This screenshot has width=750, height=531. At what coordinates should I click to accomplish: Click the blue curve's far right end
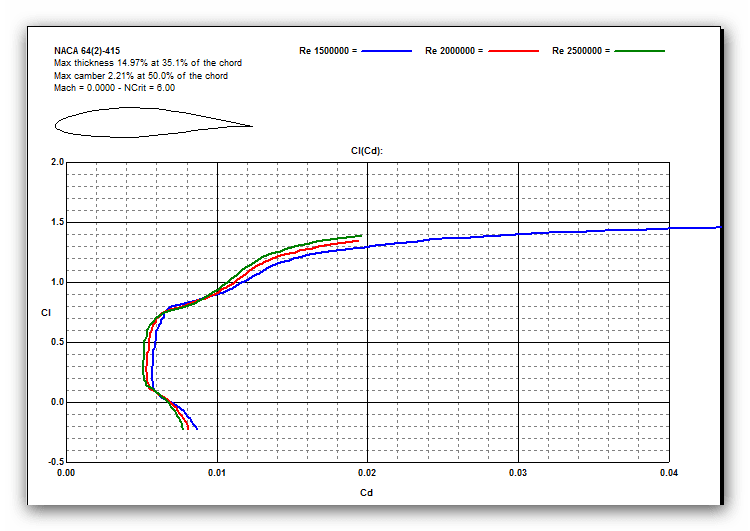click(x=717, y=228)
